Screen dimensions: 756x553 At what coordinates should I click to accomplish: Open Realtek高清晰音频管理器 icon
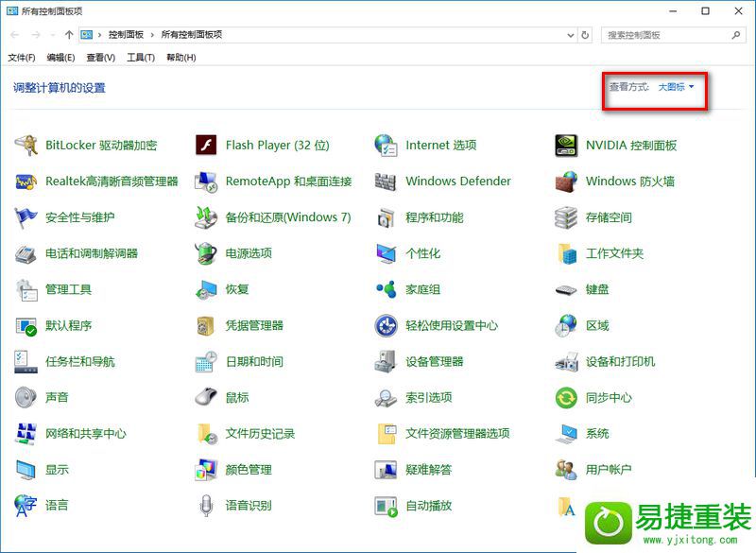pyautogui.click(x=26, y=181)
